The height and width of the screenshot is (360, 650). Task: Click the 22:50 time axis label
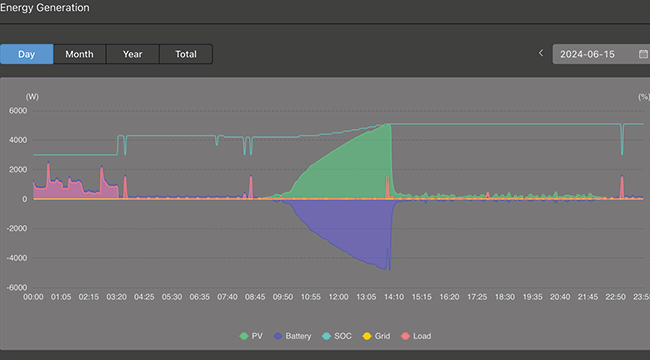tap(616, 297)
